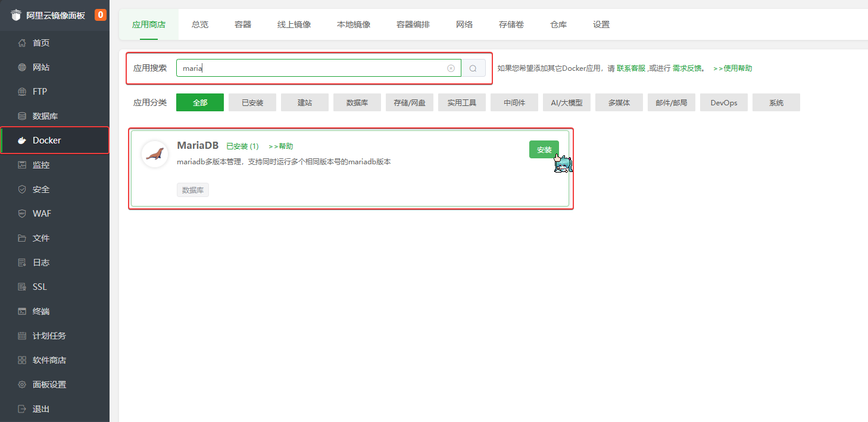Click the WAF shield icon in sidebar
This screenshot has width=868, height=422.
(x=22, y=214)
